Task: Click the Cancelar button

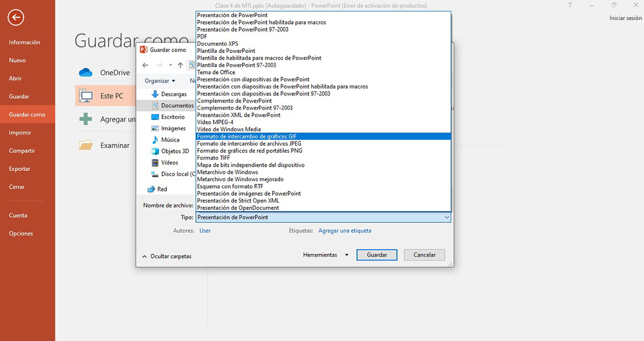Action: (424, 255)
